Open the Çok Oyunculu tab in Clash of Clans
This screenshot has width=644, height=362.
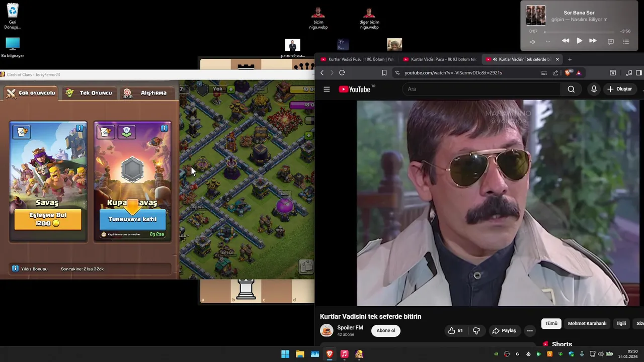click(31, 93)
